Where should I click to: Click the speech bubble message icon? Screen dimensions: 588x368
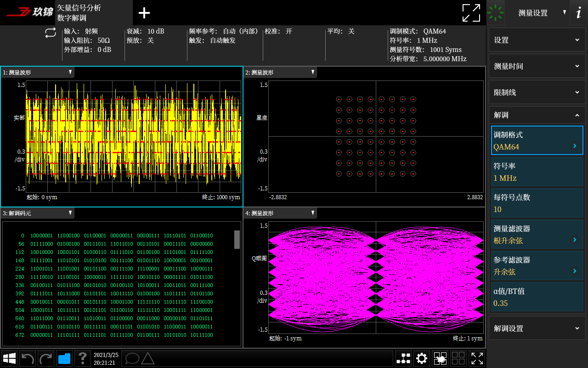[132, 358]
